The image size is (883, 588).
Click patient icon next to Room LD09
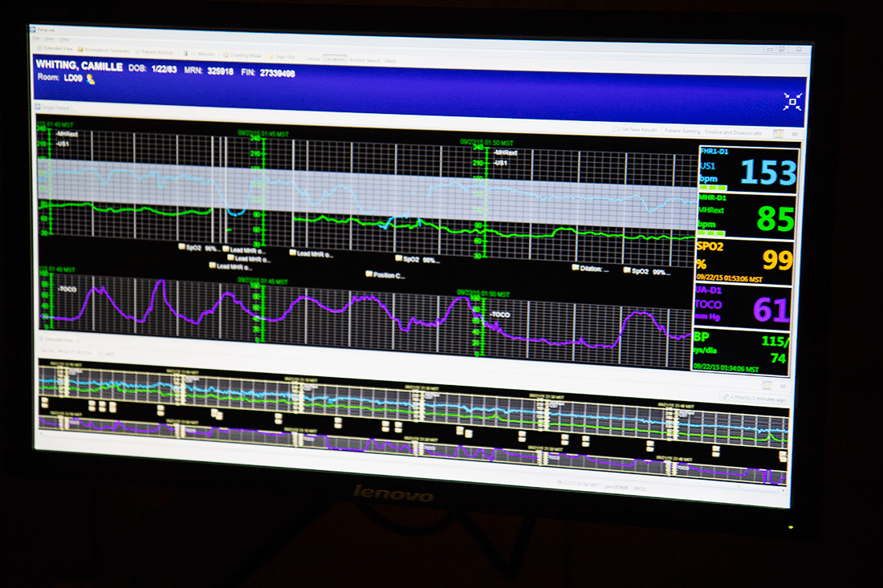click(x=91, y=79)
